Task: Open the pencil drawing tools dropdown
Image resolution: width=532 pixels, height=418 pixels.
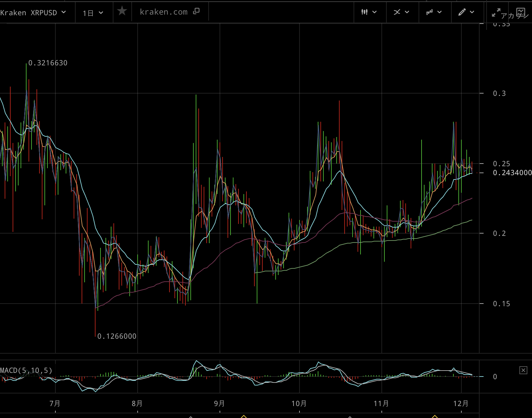Action: 466,12
